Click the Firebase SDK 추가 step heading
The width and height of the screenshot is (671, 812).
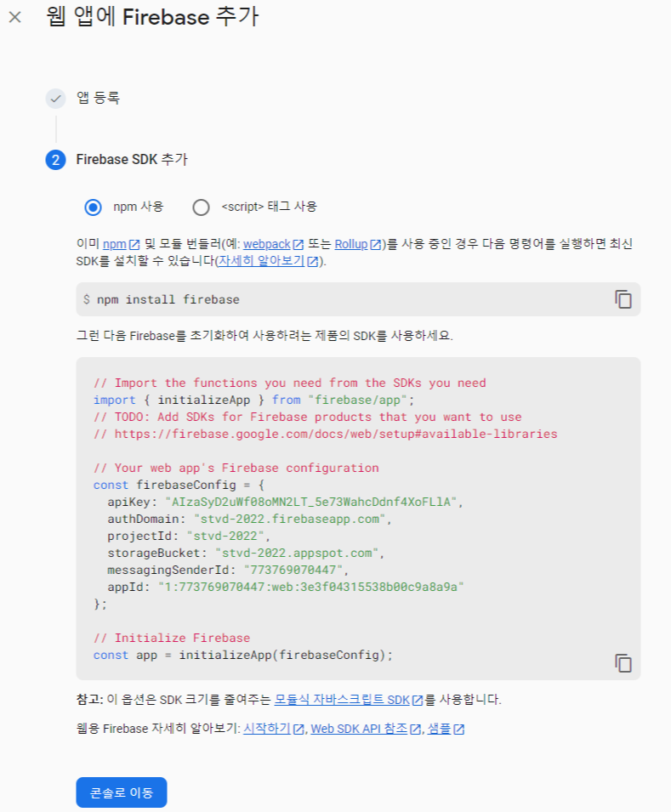pyautogui.click(x=132, y=160)
